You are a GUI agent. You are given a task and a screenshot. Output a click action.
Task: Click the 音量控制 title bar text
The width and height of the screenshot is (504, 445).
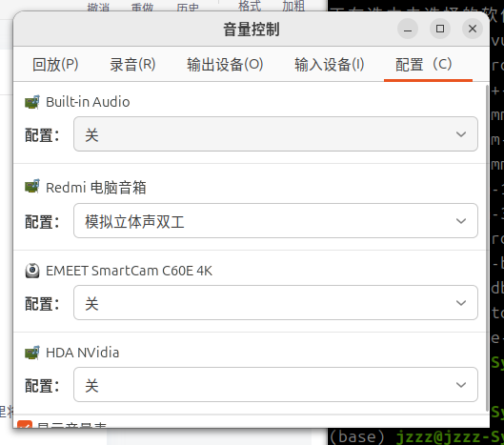point(252,30)
